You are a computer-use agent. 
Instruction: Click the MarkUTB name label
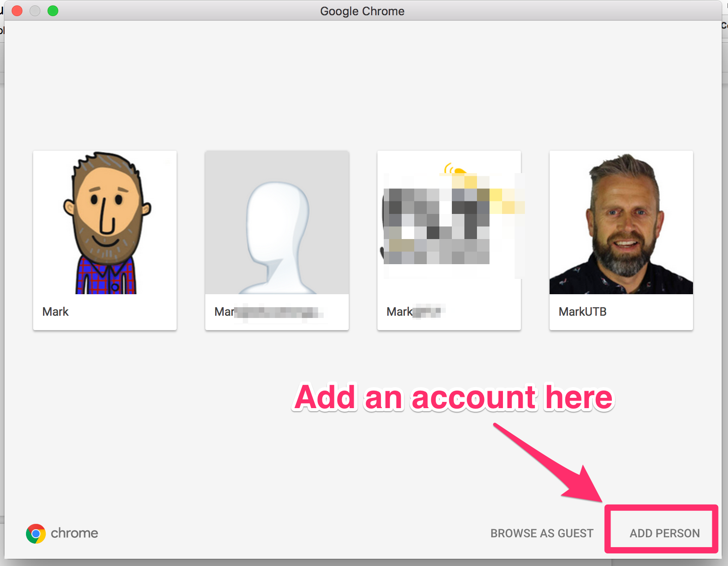582,312
